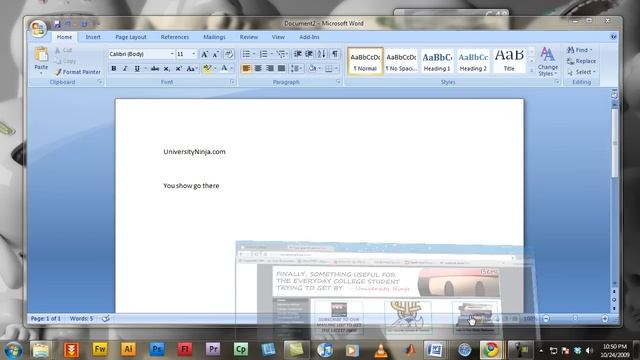
Task: Open the References tab
Action: point(175,37)
